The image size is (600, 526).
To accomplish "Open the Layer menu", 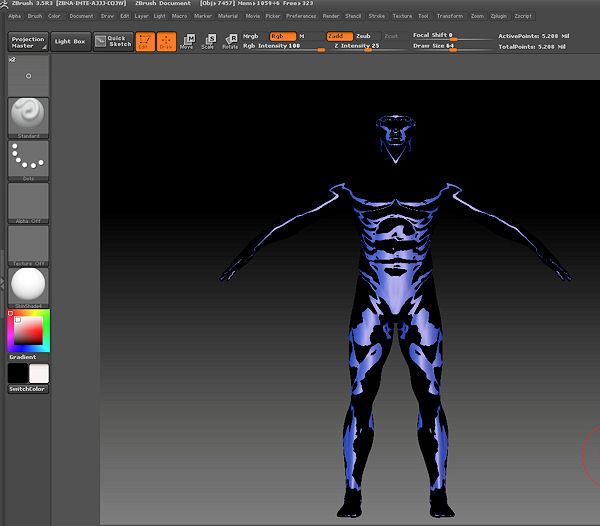I will tap(141, 16).
